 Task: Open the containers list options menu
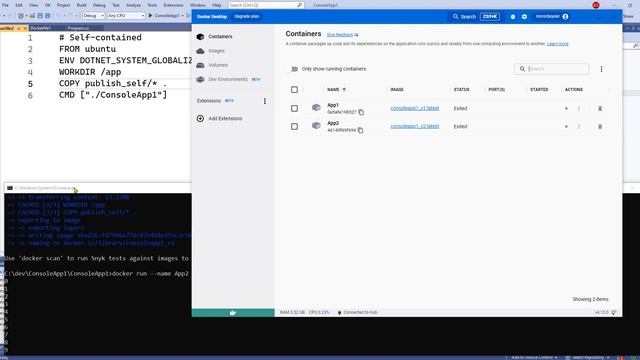click(x=601, y=69)
